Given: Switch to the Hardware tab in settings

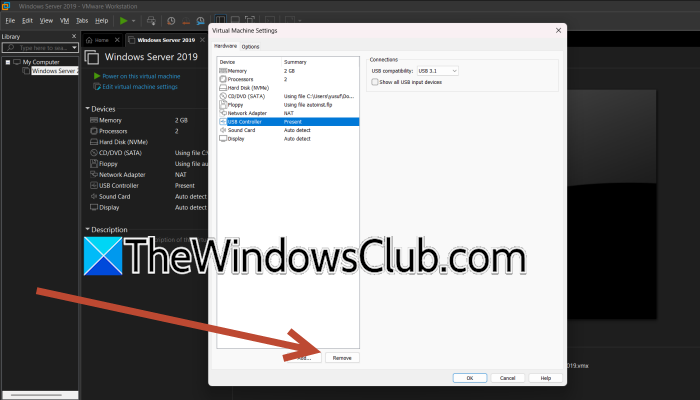Looking at the screenshot, I should tap(225, 46).
